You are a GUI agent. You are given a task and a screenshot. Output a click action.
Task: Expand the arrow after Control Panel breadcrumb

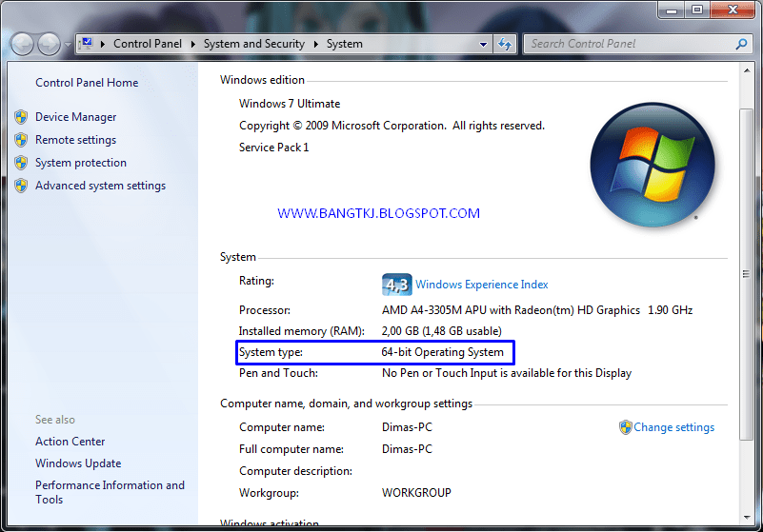[x=193, y=44]
